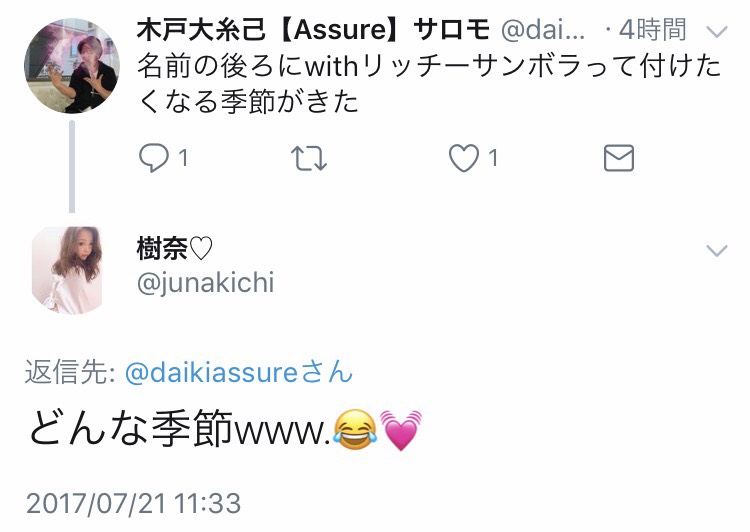
Task: Select author name 木戸大糸己【Assure】サロモ
Action: (x=313, y=30)
